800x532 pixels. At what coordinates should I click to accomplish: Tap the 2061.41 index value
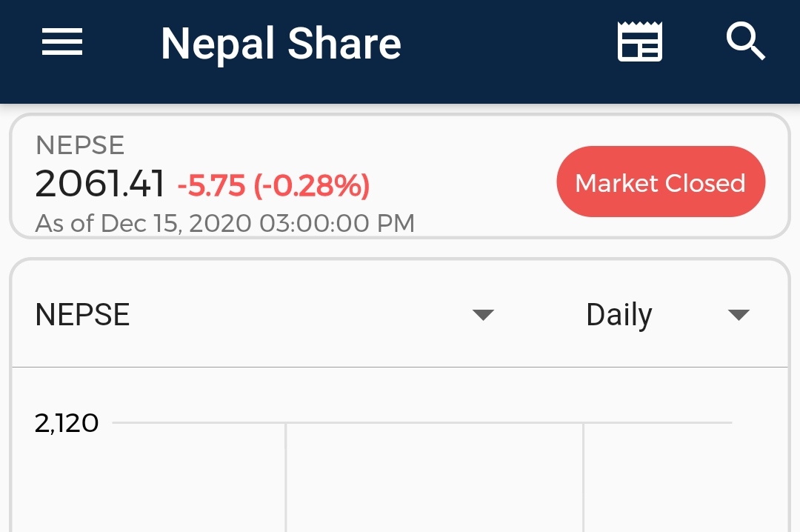(x=100, y=184)
